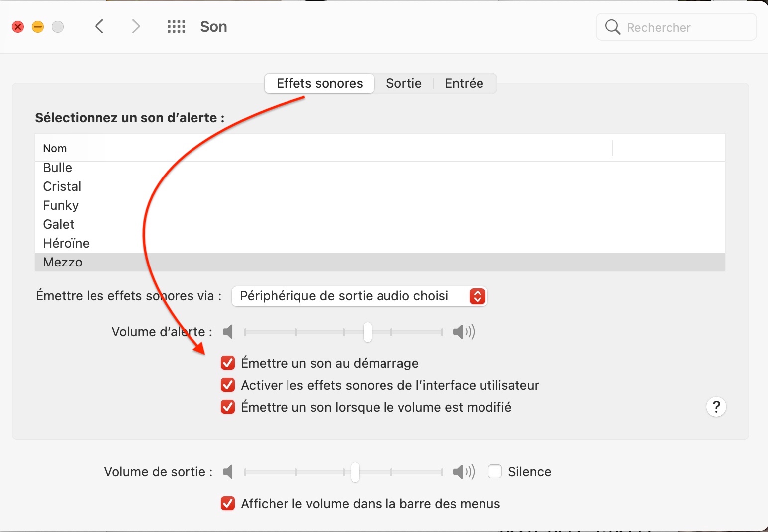Screen dimensions: 768x532
Task: Toggle 'Émettre un son lorsque le volume est modifié'
Action: click(x=228, y=407)
